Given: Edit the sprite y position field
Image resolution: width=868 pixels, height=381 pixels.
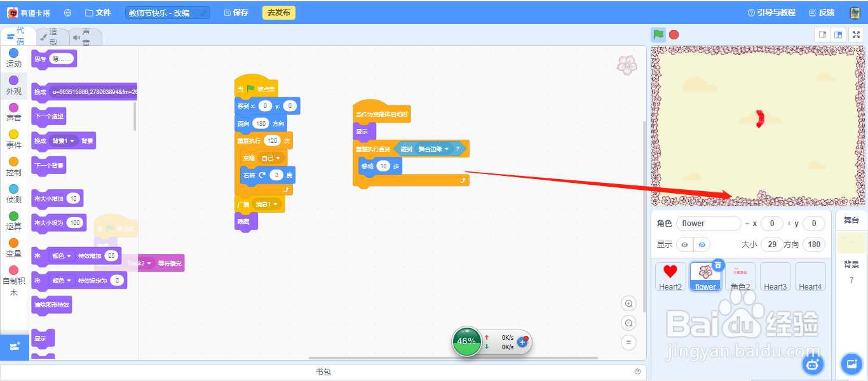Looking at the screenshot, I should pyautogui.click(x=813, y=224).
